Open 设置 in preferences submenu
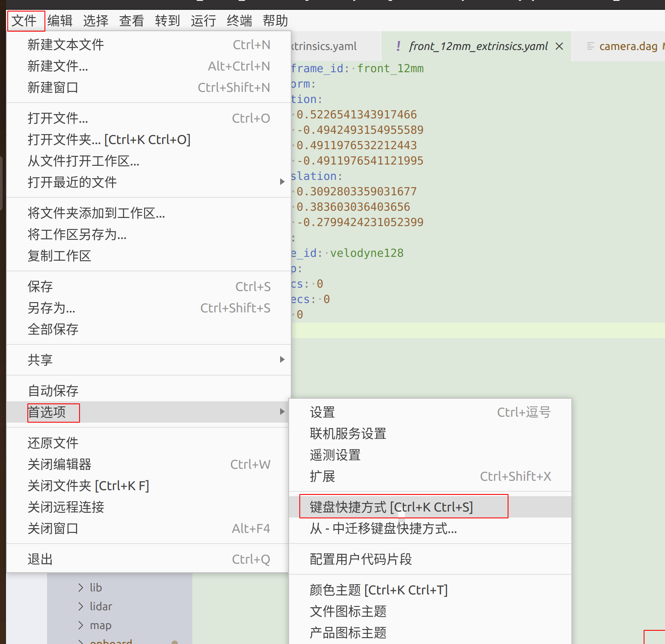 (x=430, y=412)
